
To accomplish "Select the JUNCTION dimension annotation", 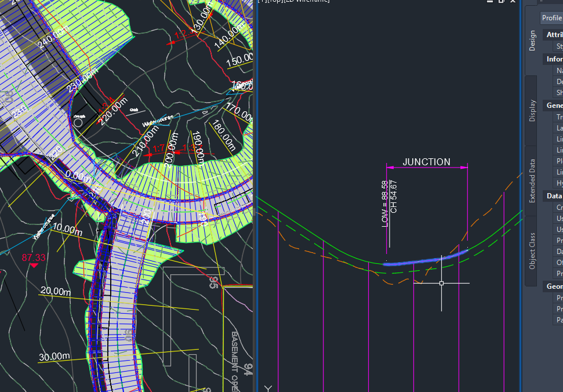I will coord(426,162).
